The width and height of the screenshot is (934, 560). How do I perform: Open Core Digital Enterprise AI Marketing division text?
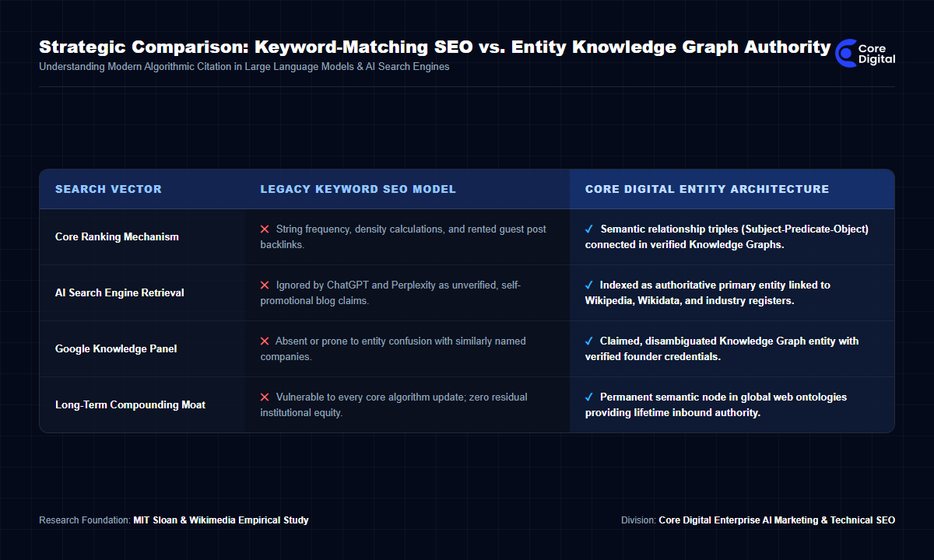pos(777,520)
